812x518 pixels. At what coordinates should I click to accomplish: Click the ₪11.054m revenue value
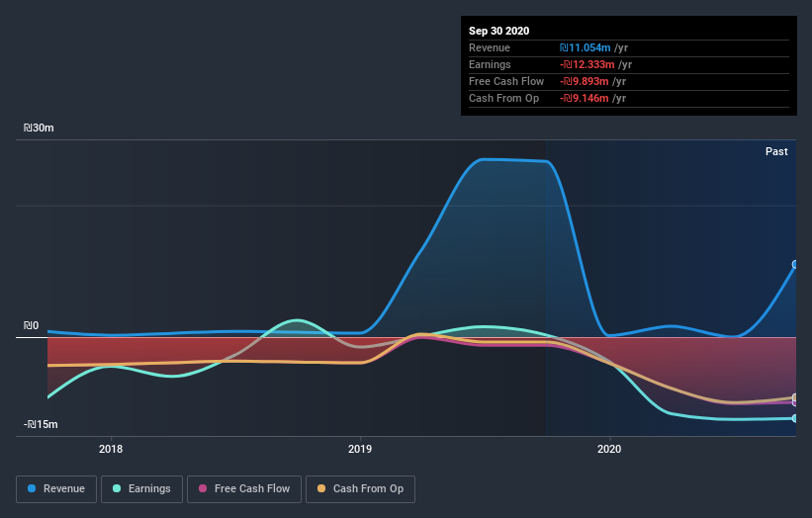point(585,47)
